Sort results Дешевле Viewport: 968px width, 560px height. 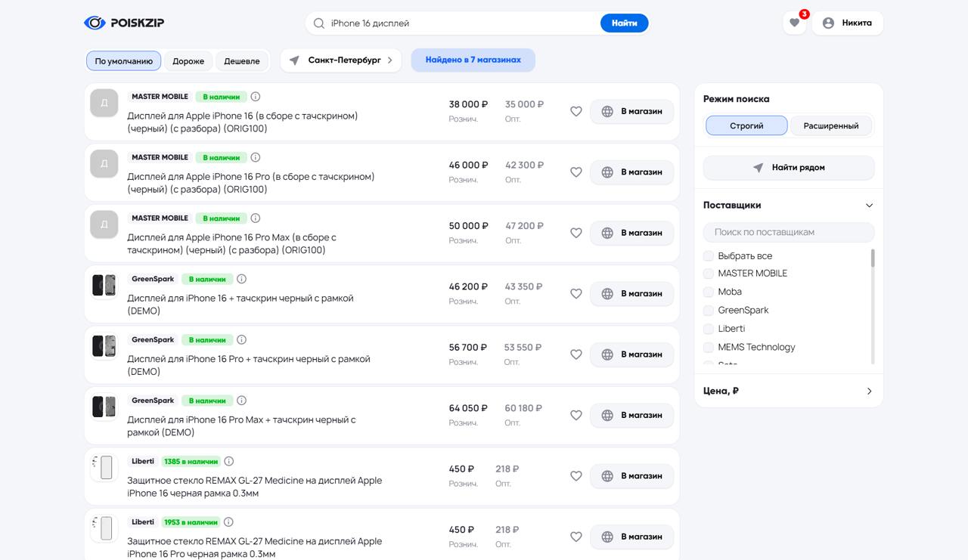[x=242, y=61]
